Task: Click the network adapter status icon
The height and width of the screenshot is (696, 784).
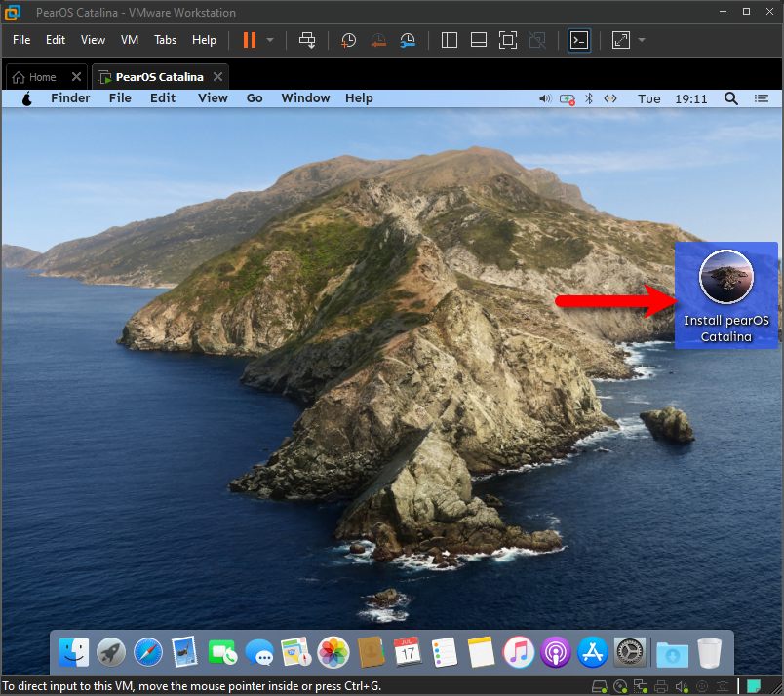Action: coord(641,686)
